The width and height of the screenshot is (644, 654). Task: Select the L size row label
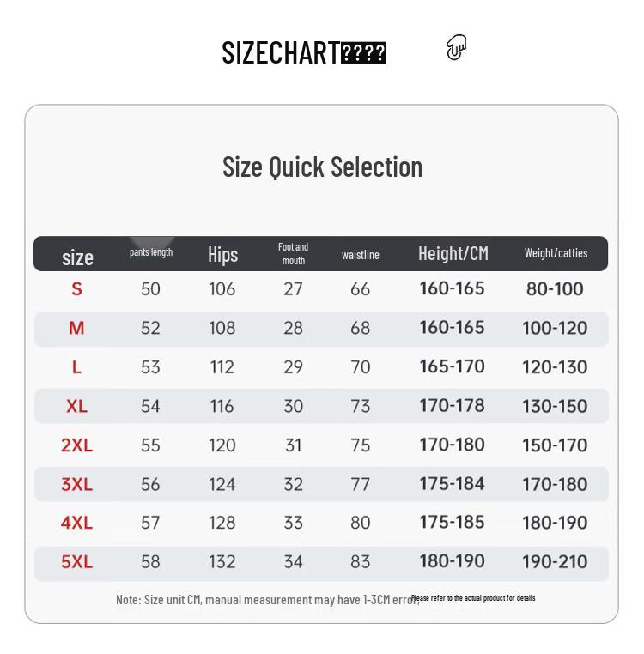point(76,367)
